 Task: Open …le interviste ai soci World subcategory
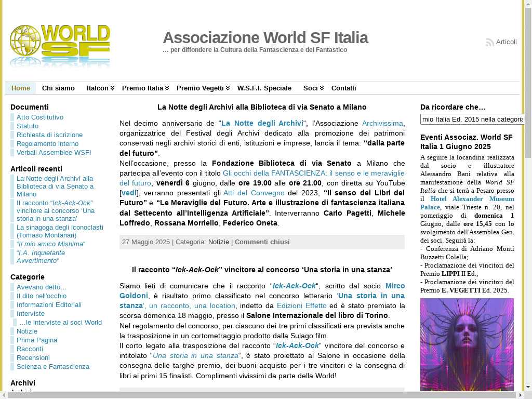click(x=60, y=322)
